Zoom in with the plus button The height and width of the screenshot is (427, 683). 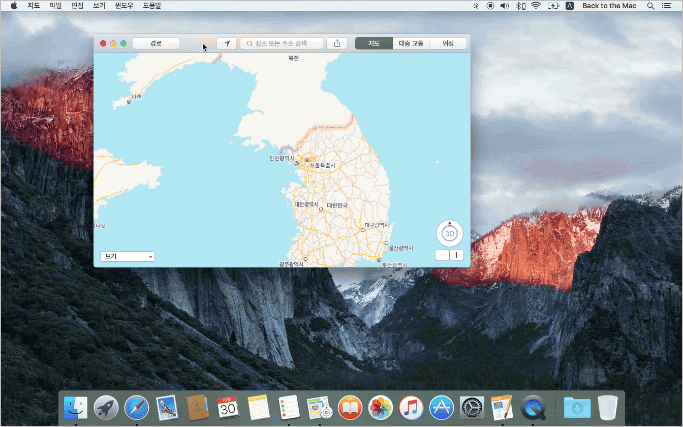[456, 255]
